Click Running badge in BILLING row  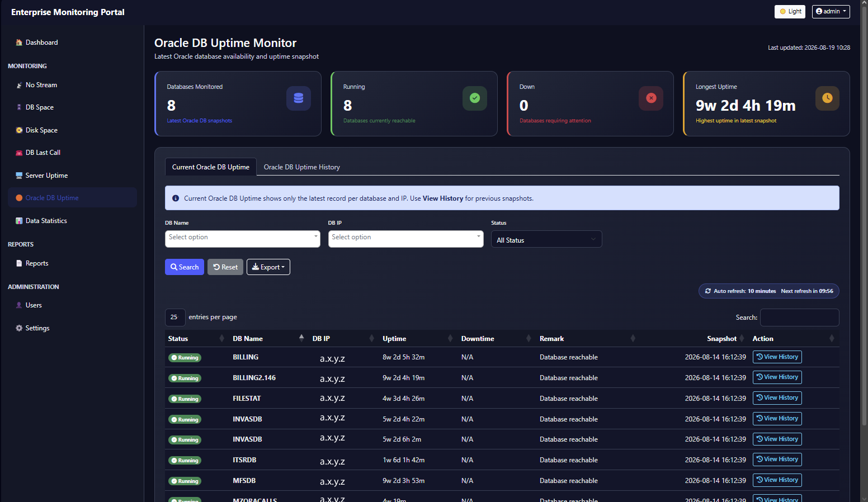coord(185,358)
